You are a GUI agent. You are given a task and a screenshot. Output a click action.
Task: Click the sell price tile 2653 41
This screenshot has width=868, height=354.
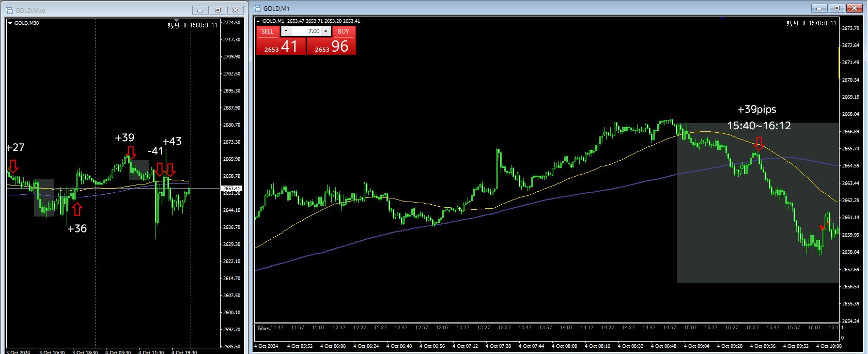tap(281, 47)
